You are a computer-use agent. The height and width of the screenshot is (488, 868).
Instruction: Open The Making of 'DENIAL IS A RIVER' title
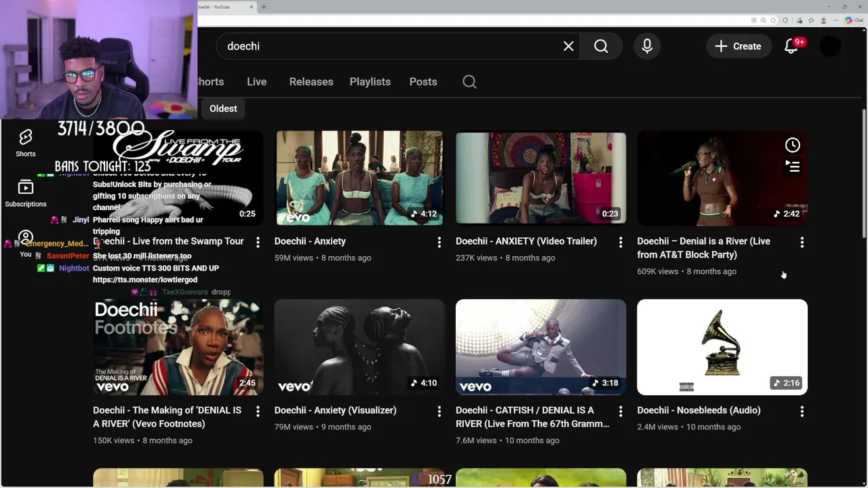(x=167, y=417)
